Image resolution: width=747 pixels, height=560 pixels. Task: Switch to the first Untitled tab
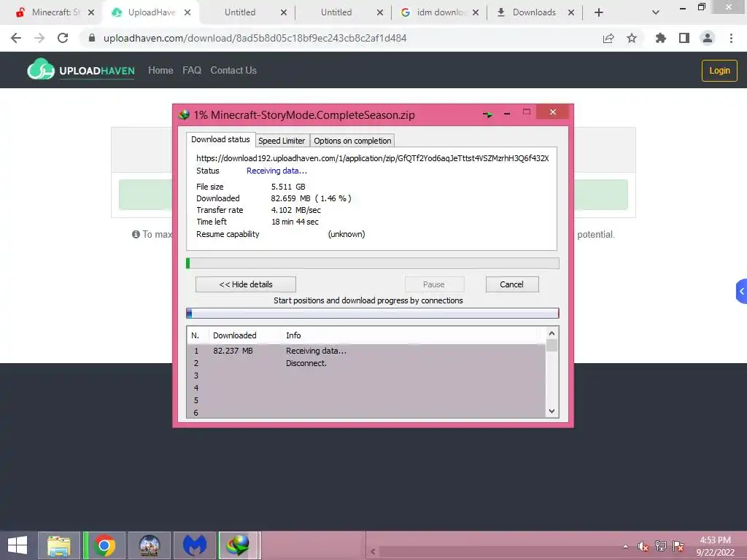[240, 12]
